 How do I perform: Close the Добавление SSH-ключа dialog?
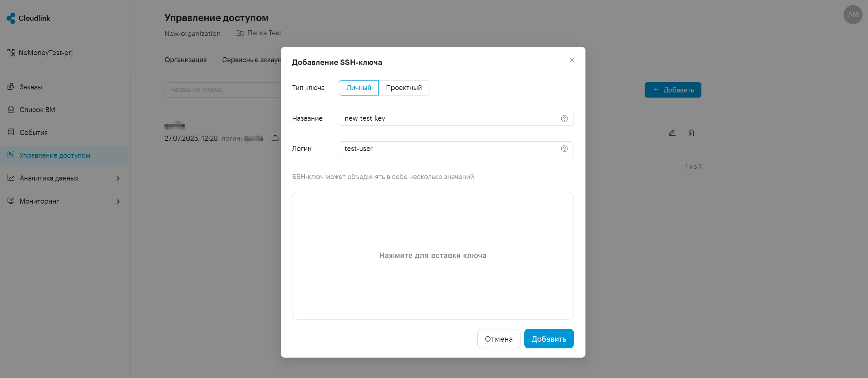[x=572, y=60]
